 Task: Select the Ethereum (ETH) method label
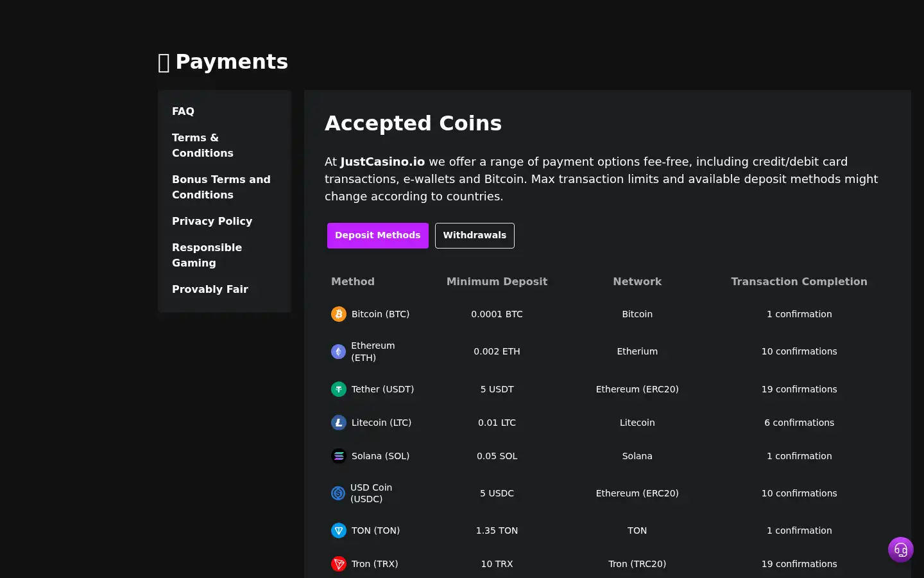pos(373,351)
